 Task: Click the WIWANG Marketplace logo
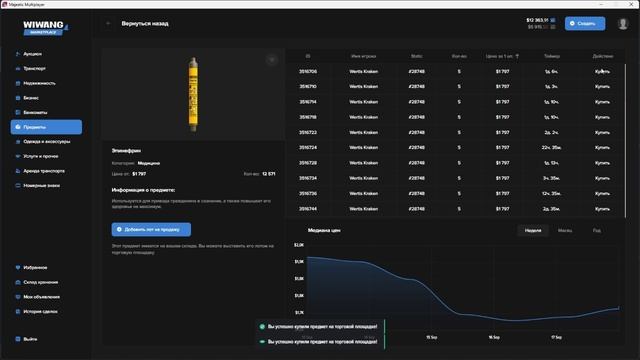click(x=46, y=28)
